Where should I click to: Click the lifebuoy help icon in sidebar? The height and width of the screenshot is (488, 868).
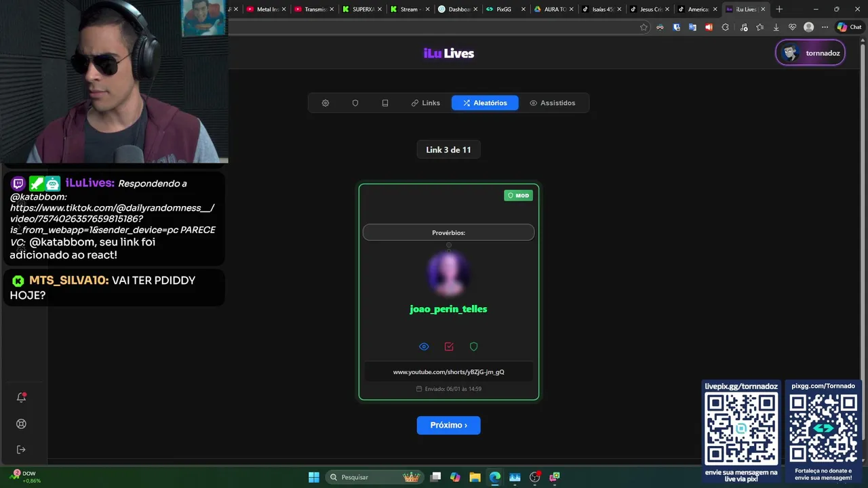[x=21, y=424]
